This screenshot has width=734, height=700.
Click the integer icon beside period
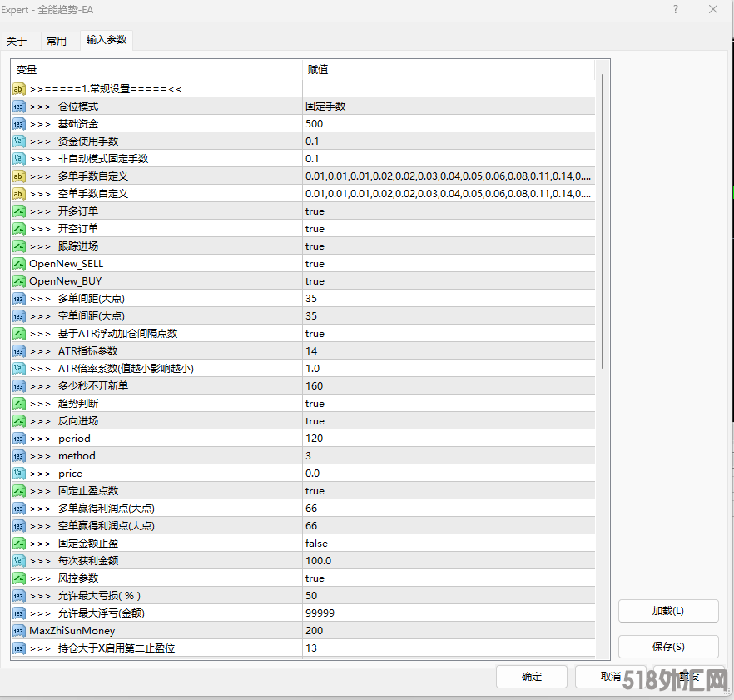pos(18,439)
